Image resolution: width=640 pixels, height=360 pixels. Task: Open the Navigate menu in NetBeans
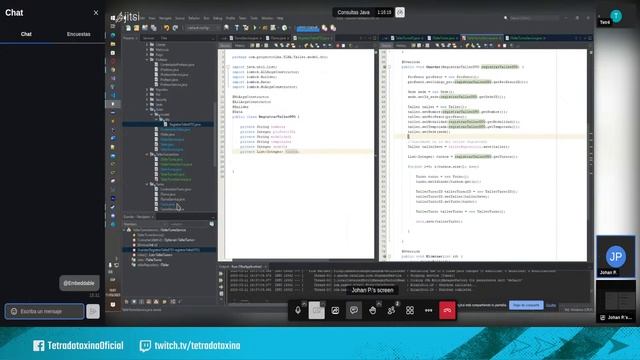(165, 18)
